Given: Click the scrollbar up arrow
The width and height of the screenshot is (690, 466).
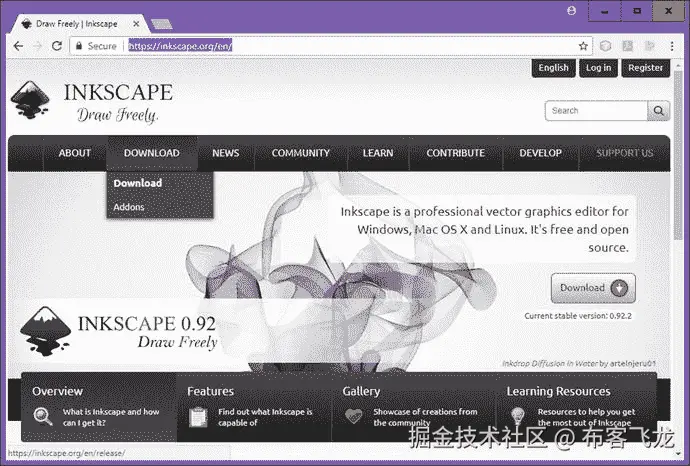Looking at the screenshot, I should click(x=678, y=65).
